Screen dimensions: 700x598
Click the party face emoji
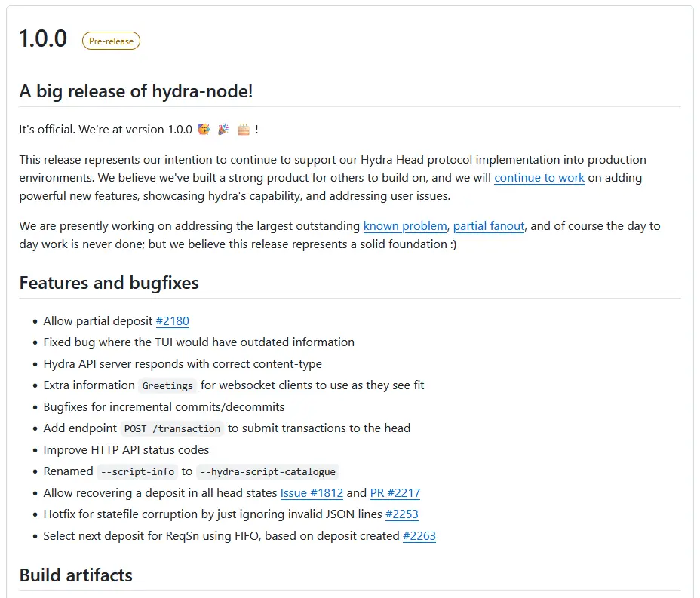[x=204, y=130]
